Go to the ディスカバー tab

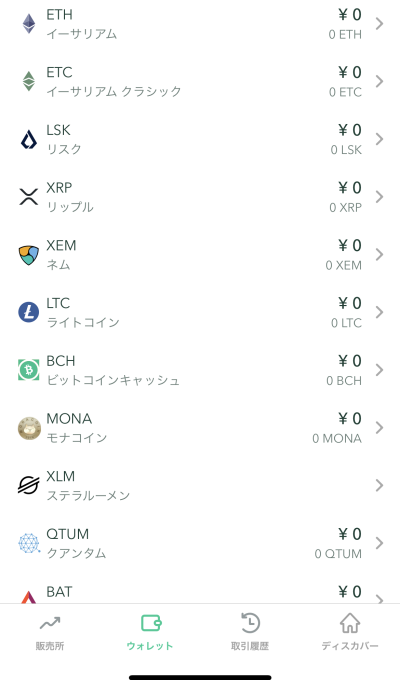click(x=350, y=632)
